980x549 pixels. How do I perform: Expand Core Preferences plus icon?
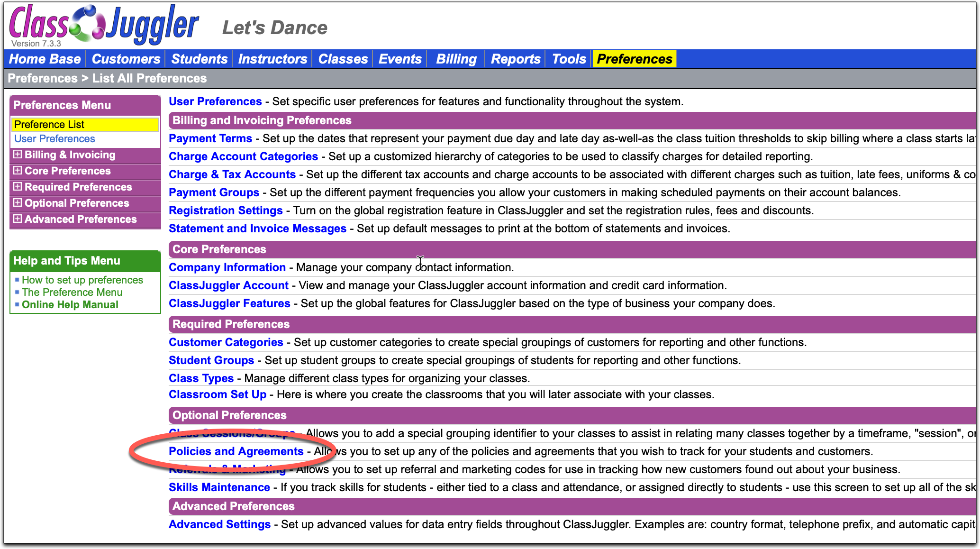(x=18, y=171)
